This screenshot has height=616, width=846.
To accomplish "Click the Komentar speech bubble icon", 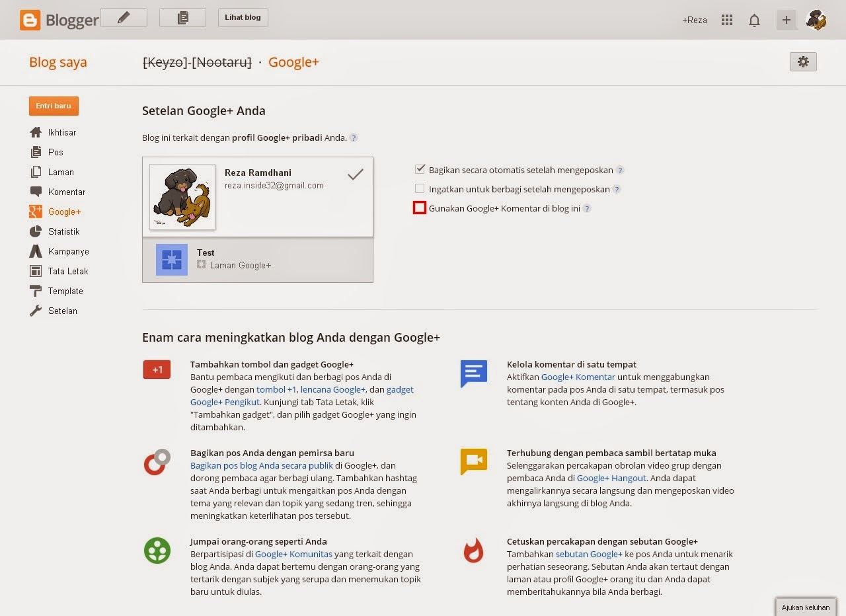I will click(x=36, y=192).
